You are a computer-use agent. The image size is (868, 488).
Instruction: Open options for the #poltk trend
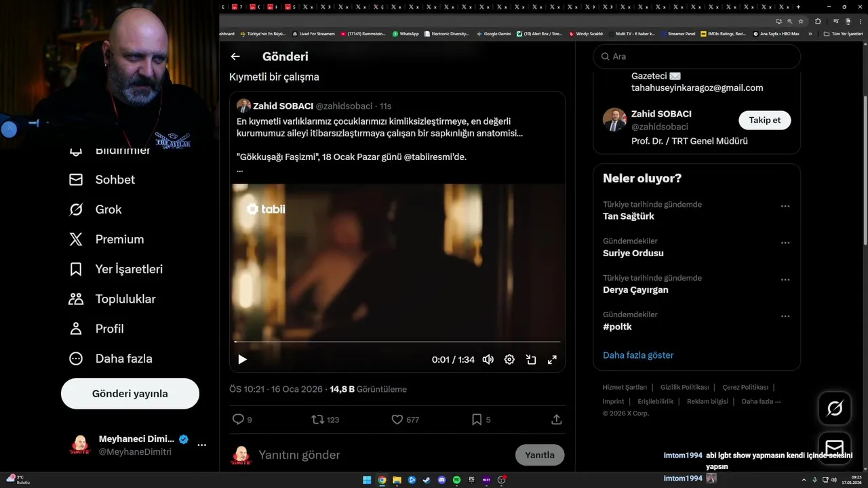pos(785,316)
